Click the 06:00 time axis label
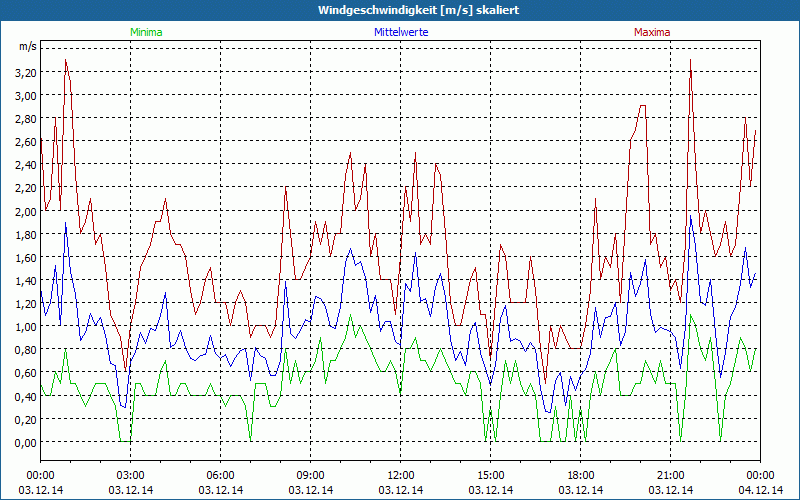Image resolution: width=800 pixels, height=500 pixels. pos(220,475)
